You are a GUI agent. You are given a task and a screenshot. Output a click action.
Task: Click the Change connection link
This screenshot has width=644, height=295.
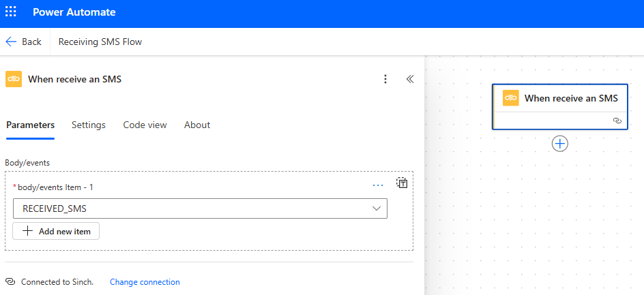pos(145,282)
